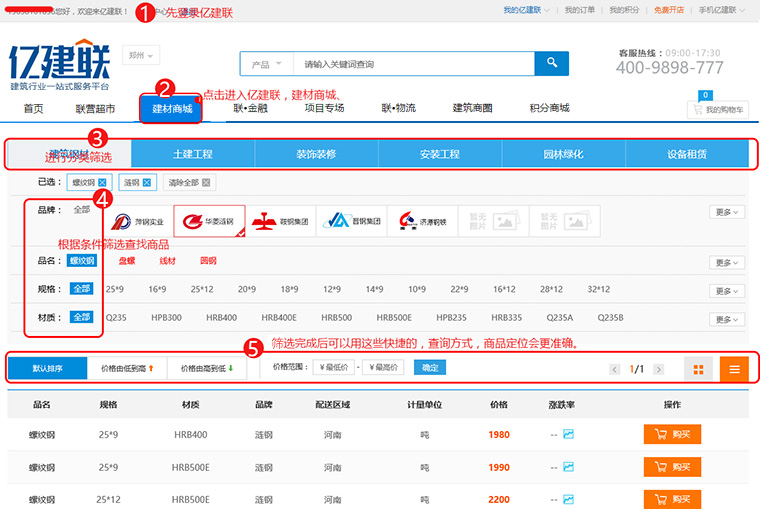
Task: Click the keyword search input field
Action: click(x=410, y=64)
